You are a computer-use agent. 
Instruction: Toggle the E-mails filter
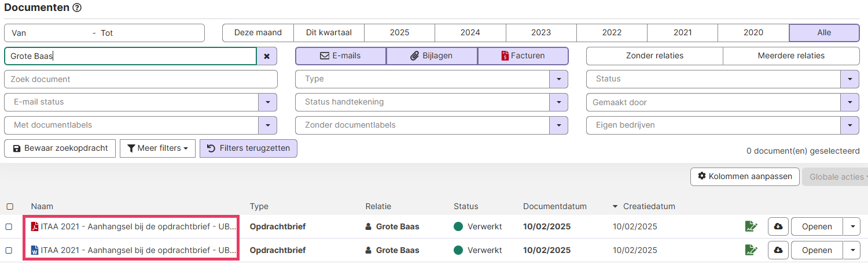[340, 56]
